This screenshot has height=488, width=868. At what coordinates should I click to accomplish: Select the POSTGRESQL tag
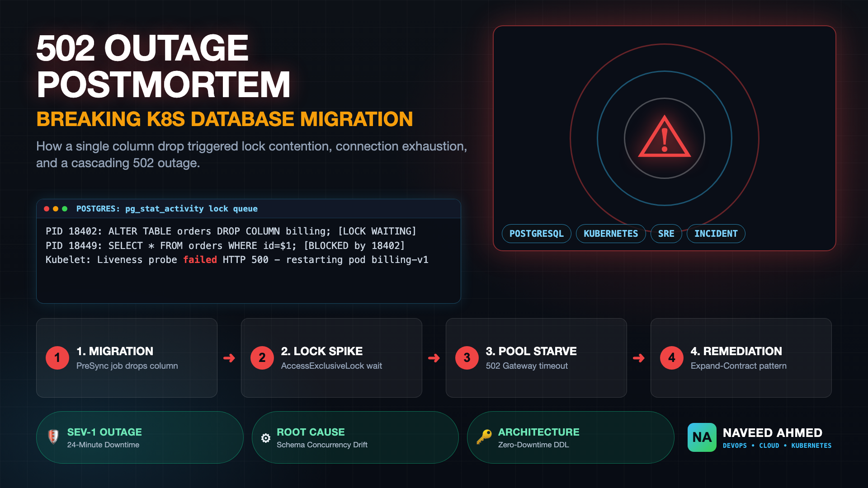click(x=536, y=234)
